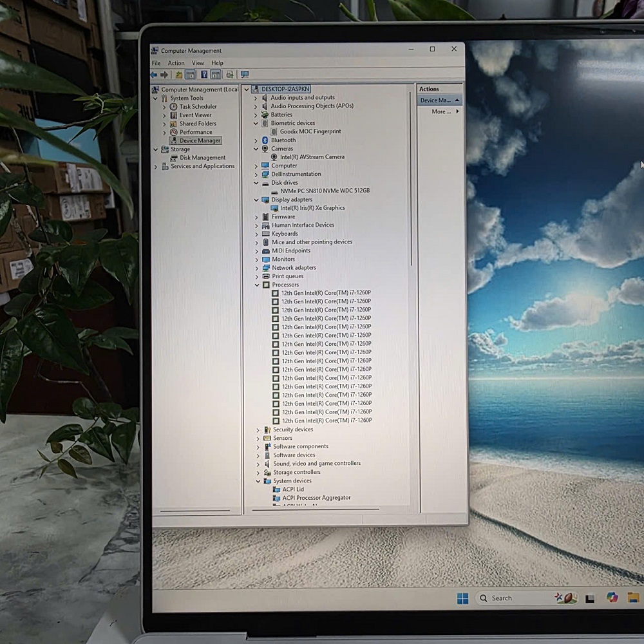This screenshot has height=644, width=644.
Task: Select Goodix MOC Fingerprint device
Action: 310,131
